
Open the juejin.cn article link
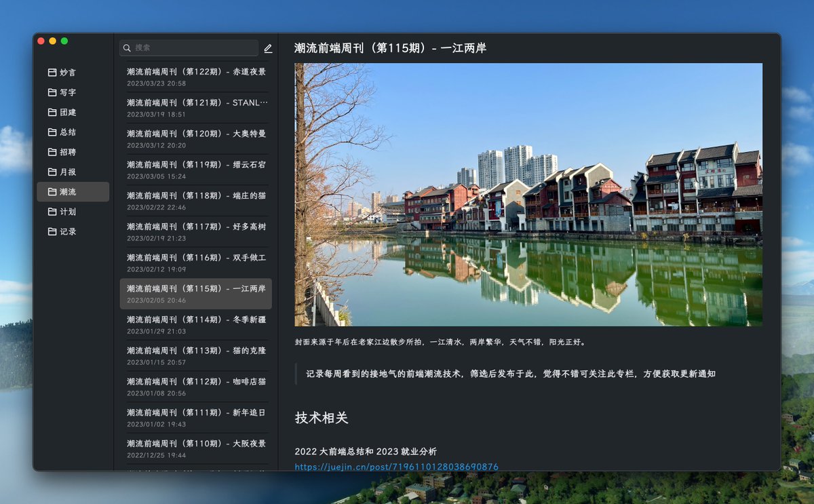396,466
